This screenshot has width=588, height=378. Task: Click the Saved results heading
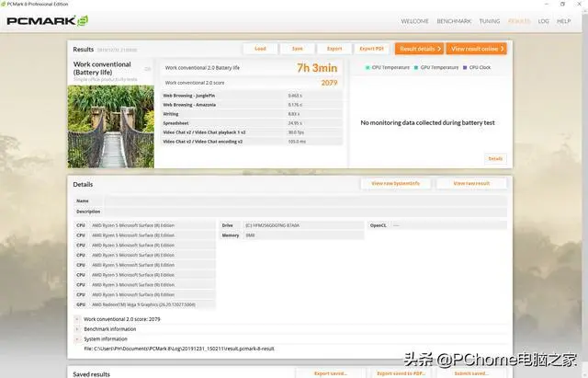pyautogui.click(x=92, y=374)
